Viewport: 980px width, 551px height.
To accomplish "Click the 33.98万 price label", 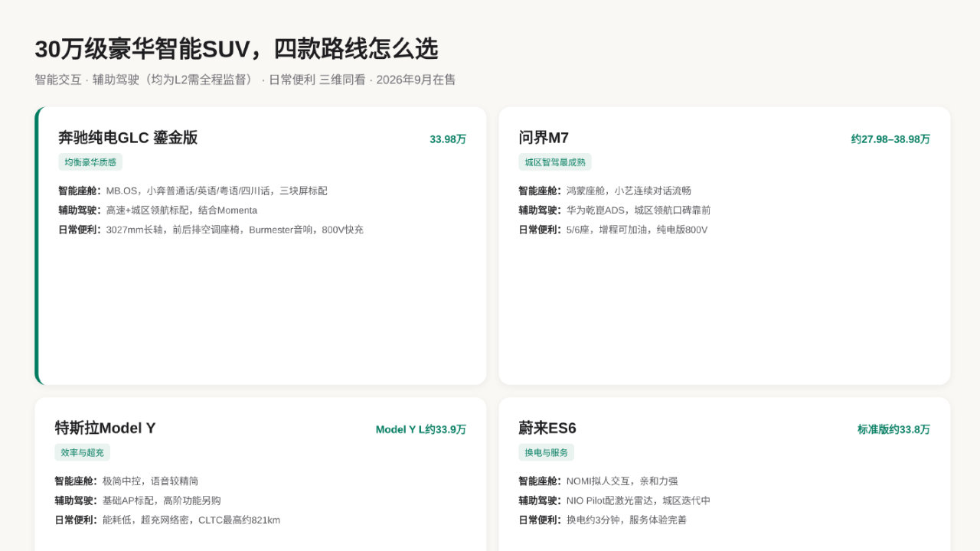I will [448, 139].
